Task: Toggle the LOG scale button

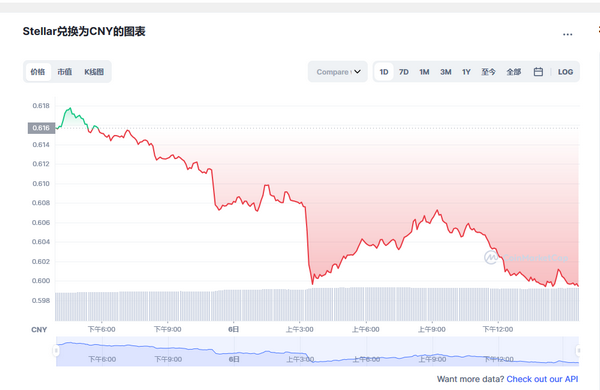Action: click(565, 72)
